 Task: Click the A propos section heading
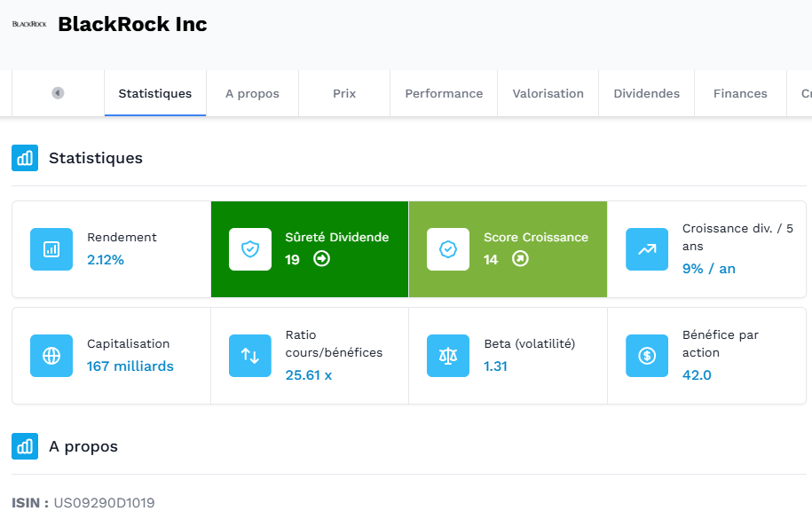[83, 446]
